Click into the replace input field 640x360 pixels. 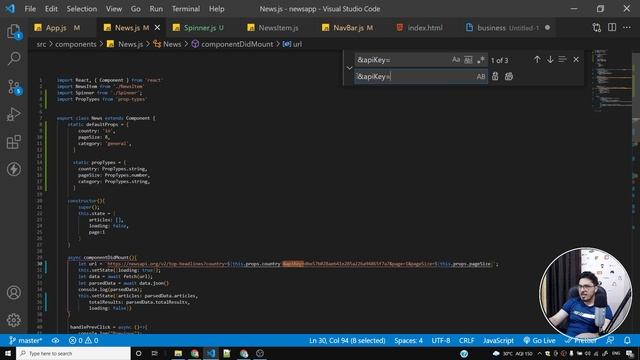coord(414,76)
